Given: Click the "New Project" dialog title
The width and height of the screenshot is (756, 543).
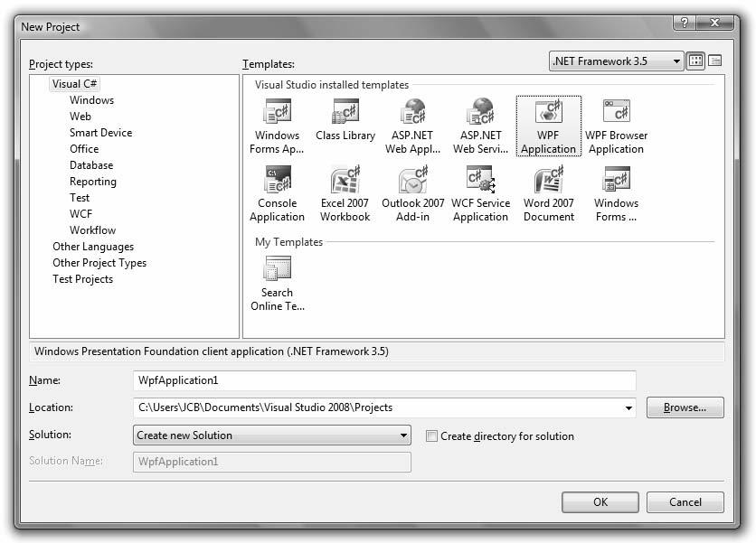Looking at the screenshot, I should (50, 27).
